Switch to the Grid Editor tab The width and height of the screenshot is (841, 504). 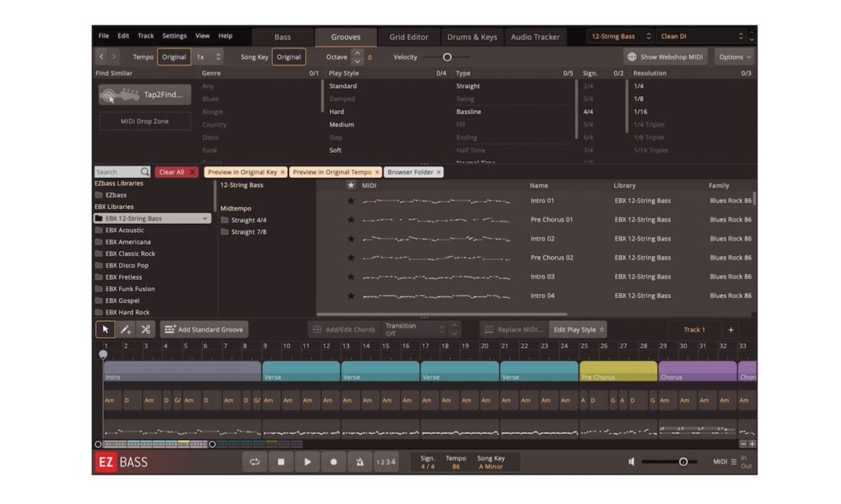click(x=409, y=37)
